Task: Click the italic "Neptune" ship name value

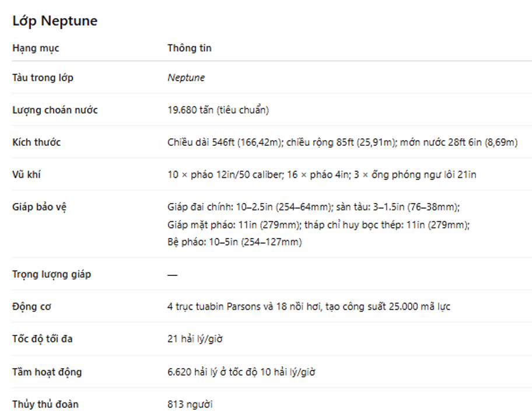Action: 185,78
